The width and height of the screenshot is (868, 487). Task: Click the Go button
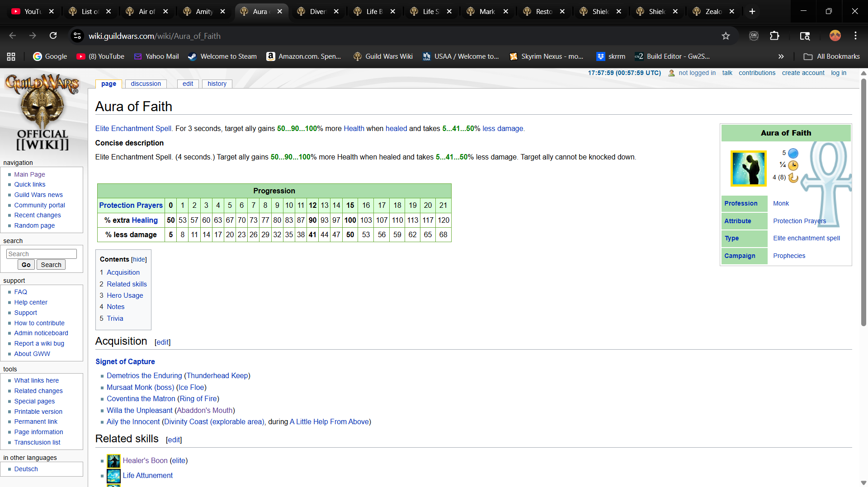coord(26,265)
